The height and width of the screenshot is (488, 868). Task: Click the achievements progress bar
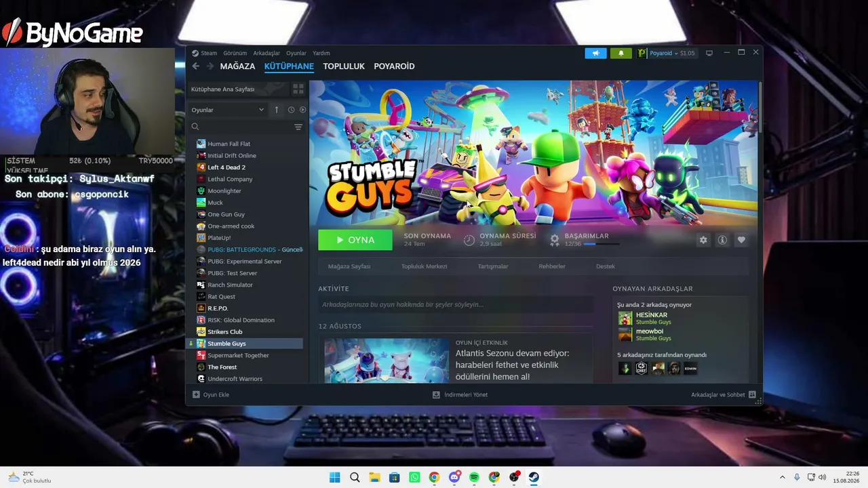pyautogui.click(x=601, y=244)
